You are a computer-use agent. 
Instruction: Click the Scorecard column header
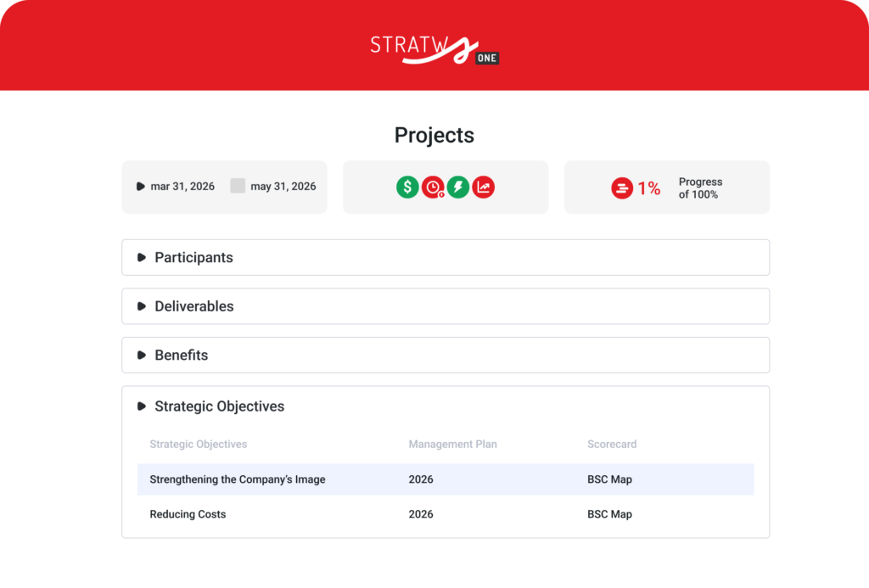click(612, 444)
